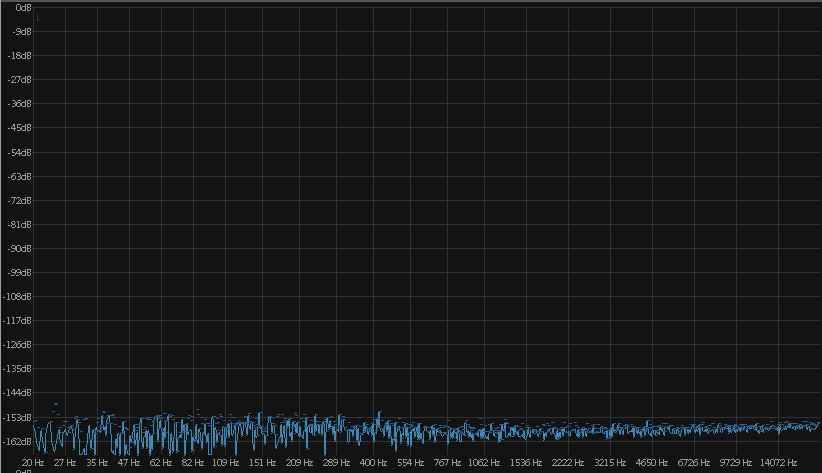Screen dimensions: 822x473
Task: Click the spectrum peak near 400 Hz
Action: [x=379, y=413]
